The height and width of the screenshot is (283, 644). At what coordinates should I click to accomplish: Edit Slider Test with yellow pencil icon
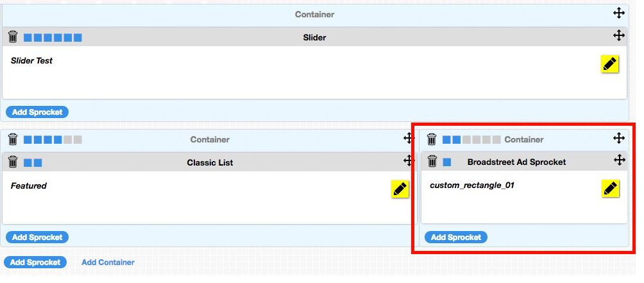coord(610,64)
